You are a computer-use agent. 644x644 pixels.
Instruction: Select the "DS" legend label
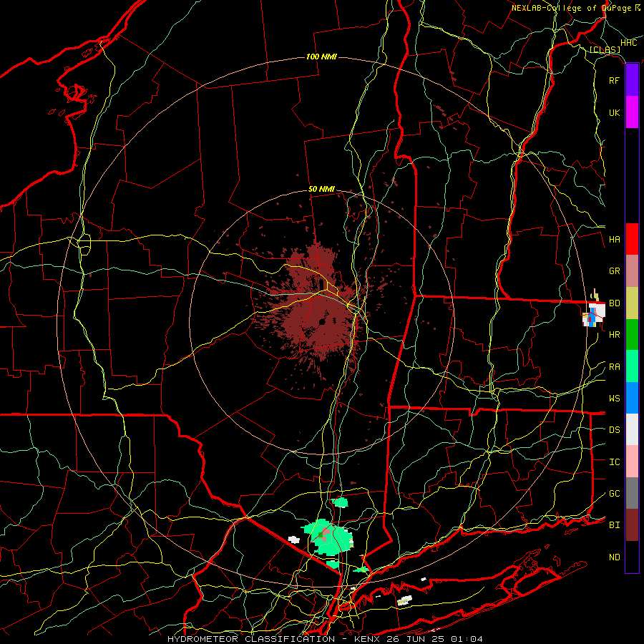[614, 430]
